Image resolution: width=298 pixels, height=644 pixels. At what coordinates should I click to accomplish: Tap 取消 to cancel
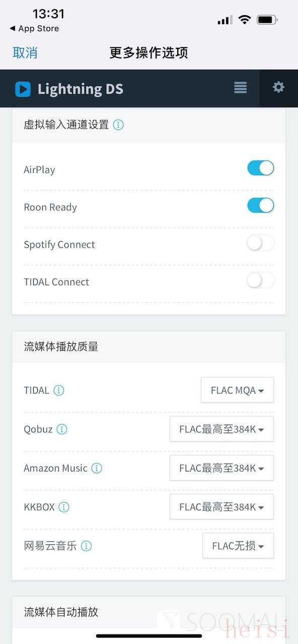coord(25,53)
